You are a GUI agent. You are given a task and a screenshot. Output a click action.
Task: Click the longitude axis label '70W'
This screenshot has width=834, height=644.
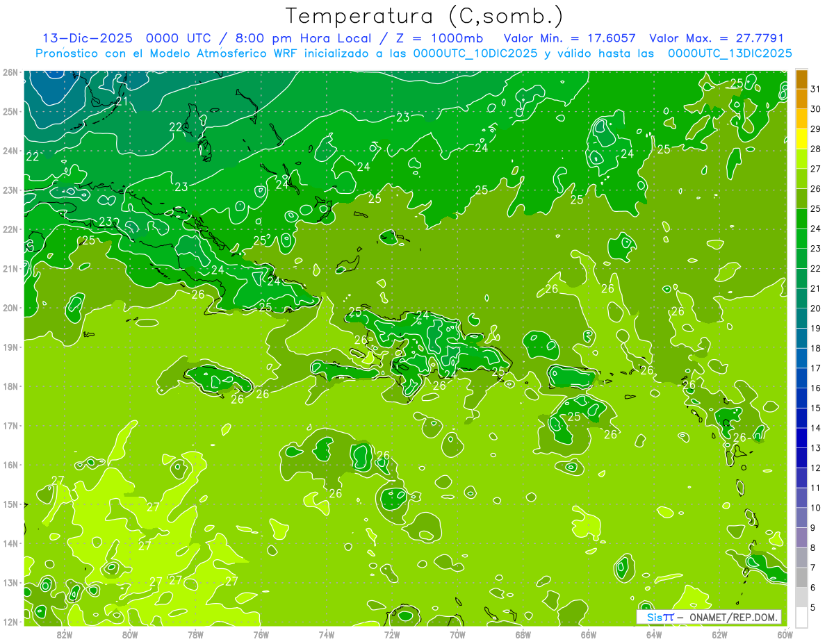point(457,634)
